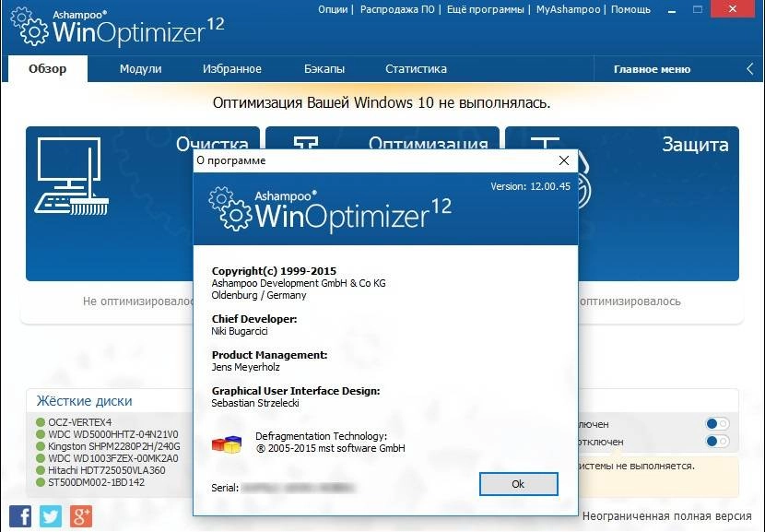Click the Жёсткие диски heading
This screenshot has width=765, height=532.
(x=85, y=401)
